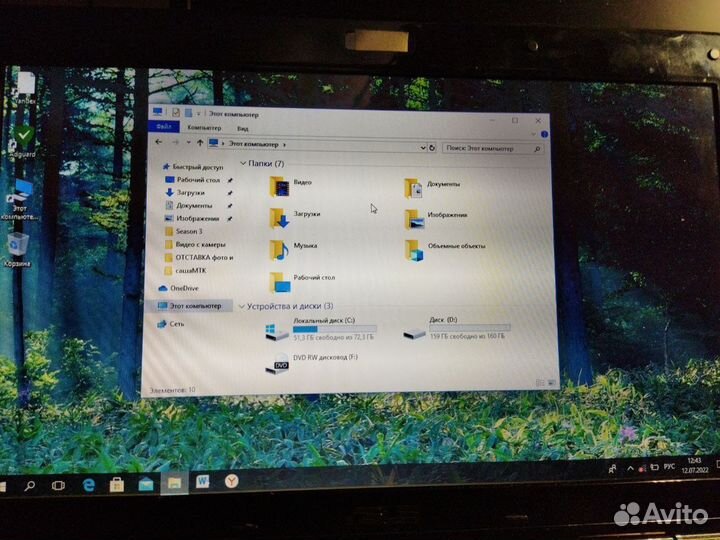Open Диск (D:)
Viewport: 720px width, 540px height.
456,329
